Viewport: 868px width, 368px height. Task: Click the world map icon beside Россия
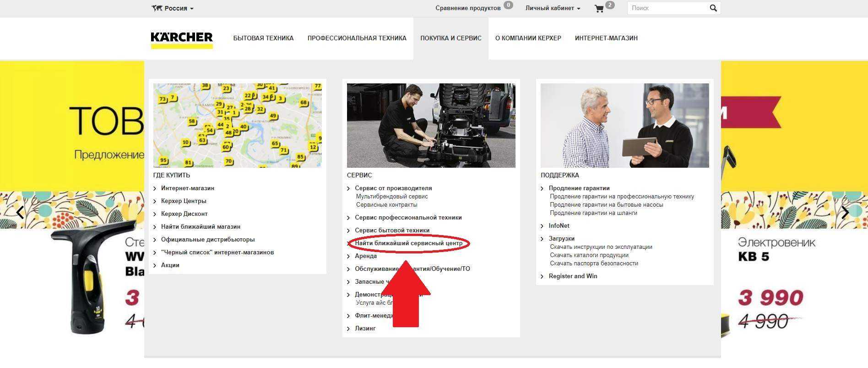[157, 8]
